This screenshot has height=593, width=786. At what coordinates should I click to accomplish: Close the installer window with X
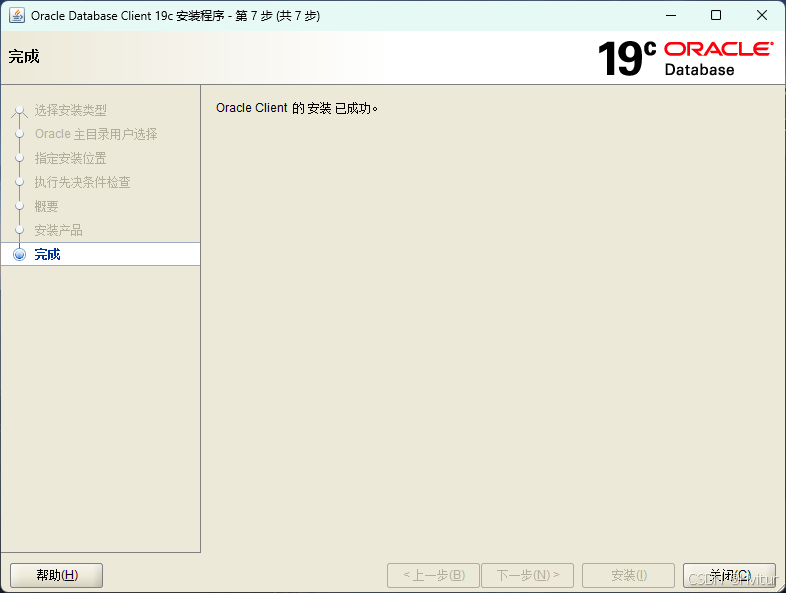pos(762,16)
